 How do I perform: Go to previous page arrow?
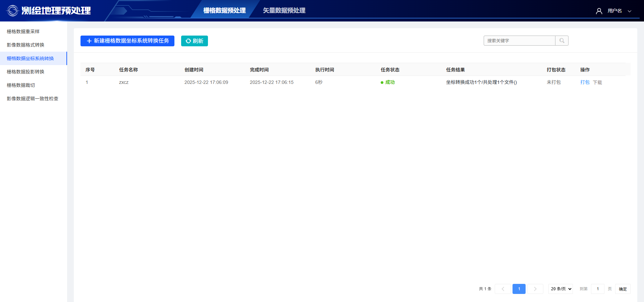coord(502,289)
